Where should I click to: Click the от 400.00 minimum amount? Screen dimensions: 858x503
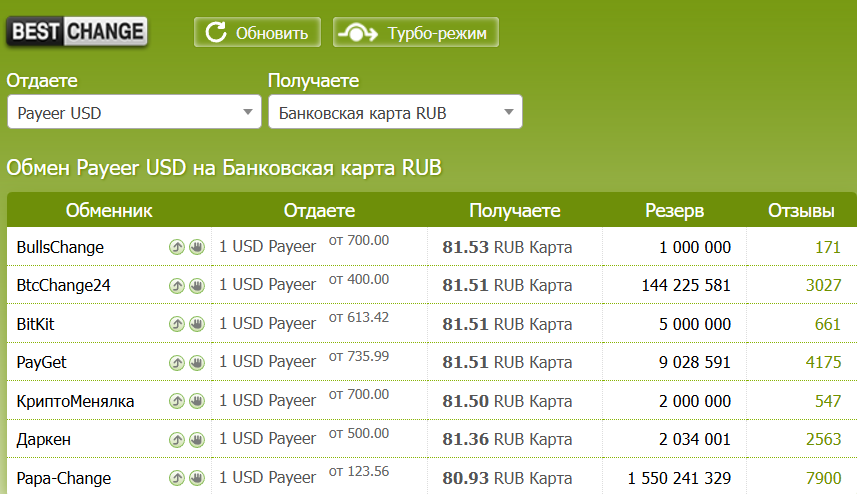pos(359,279)
